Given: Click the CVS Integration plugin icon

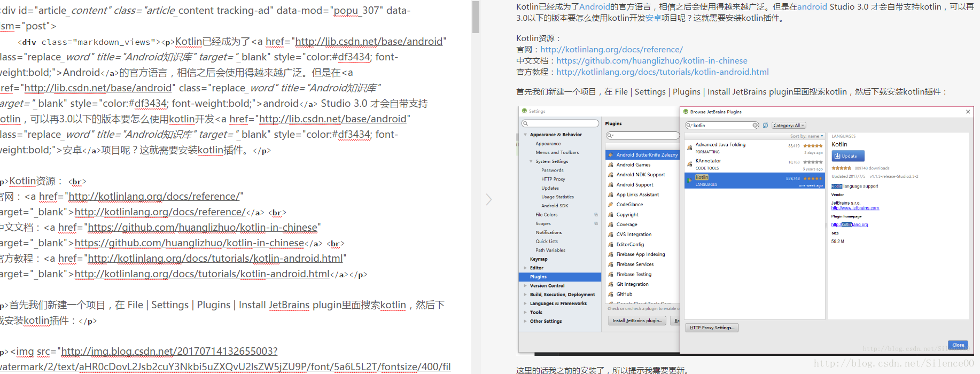Looking at the screenshot, I should [611, 235].
